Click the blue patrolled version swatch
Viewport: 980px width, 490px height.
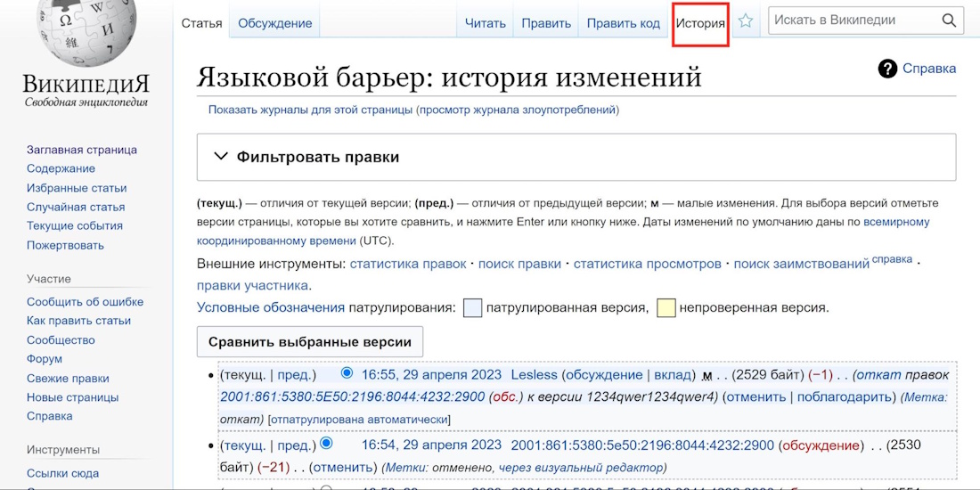tap(472, 308)
